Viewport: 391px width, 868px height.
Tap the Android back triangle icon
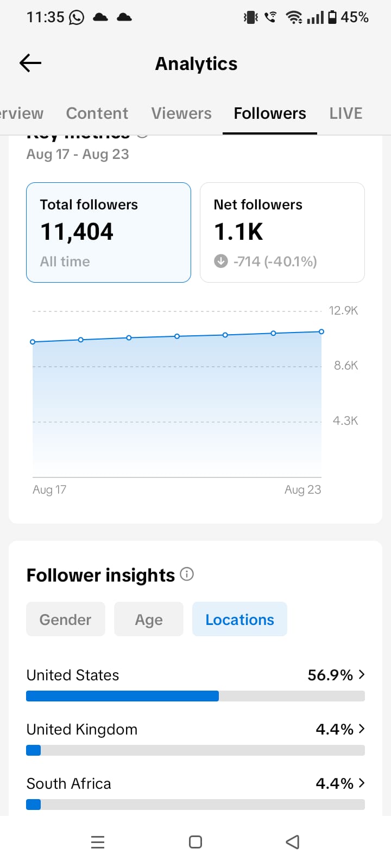[293, 842]
